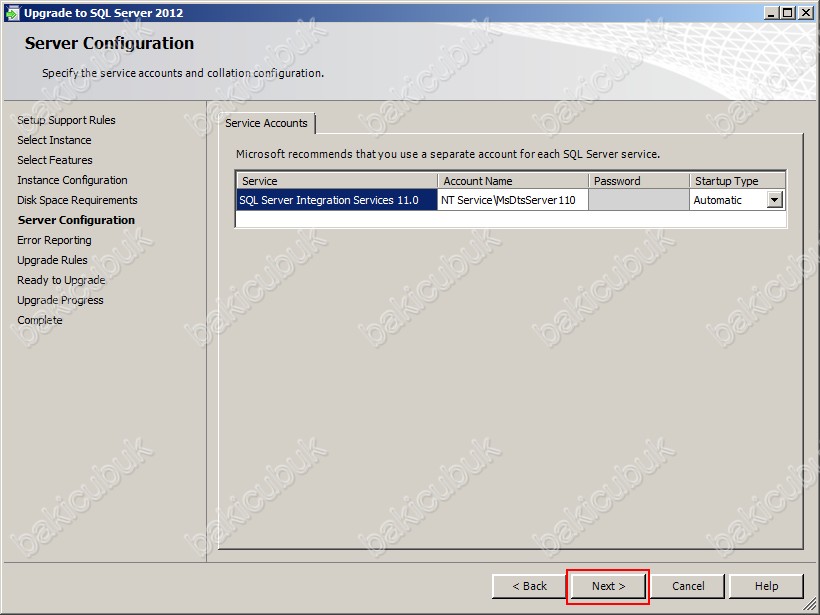Click the Password column header
Image resolution: width=820 pixels, height=615 pixels.
639,181
